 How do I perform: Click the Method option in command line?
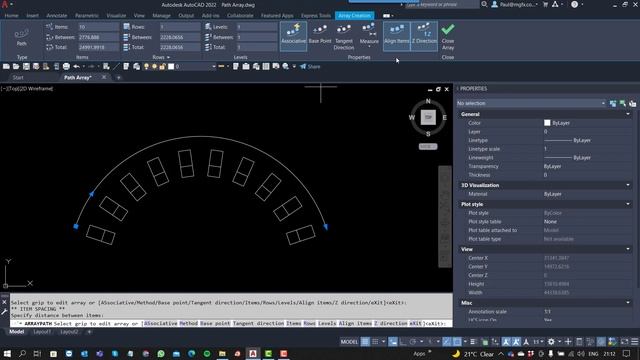pos(189,323)
